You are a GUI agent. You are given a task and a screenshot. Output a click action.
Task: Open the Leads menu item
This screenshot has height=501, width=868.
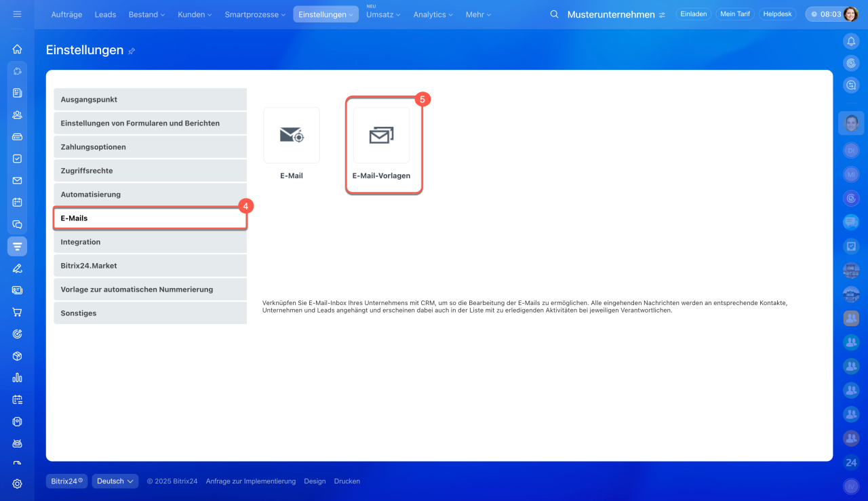(x=105, y=14)
